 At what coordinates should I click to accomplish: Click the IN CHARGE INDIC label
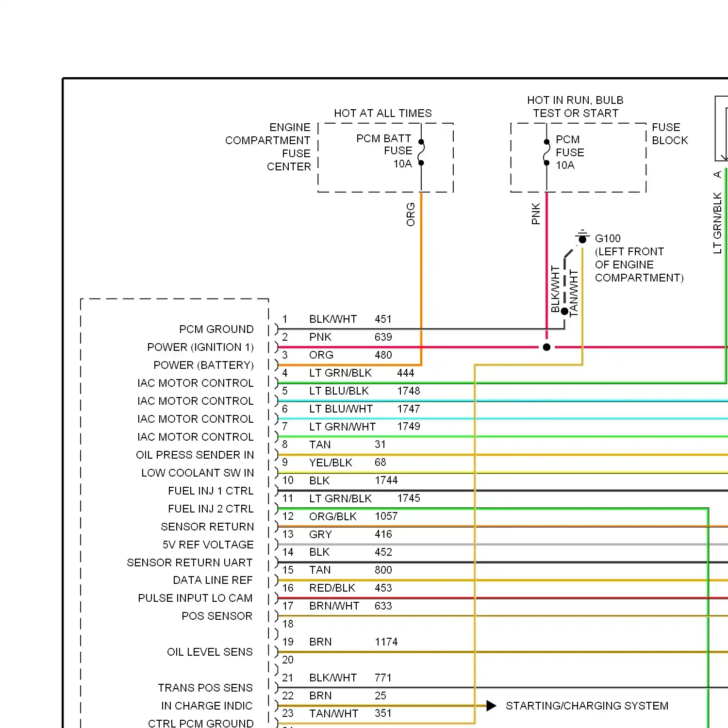(x=207, y=706)
